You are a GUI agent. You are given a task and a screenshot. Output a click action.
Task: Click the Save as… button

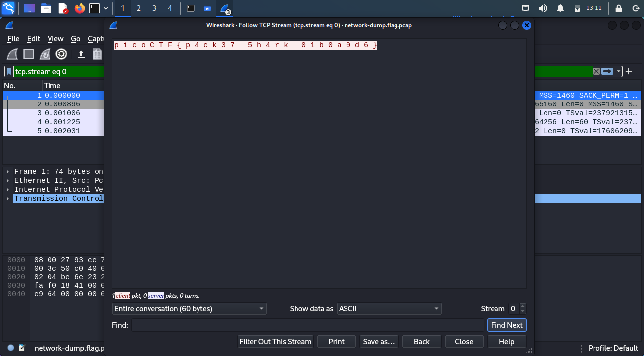pos(379,342)
